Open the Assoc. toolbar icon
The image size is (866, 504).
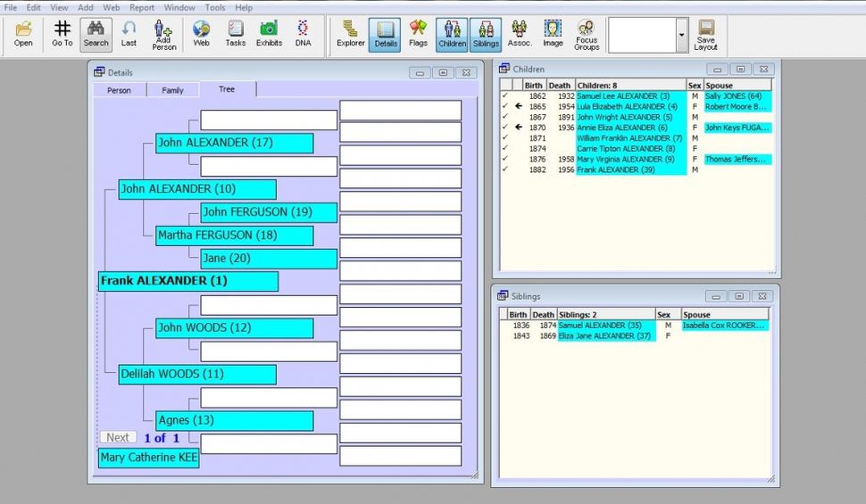pyautogui.click(x=520, y=34)
